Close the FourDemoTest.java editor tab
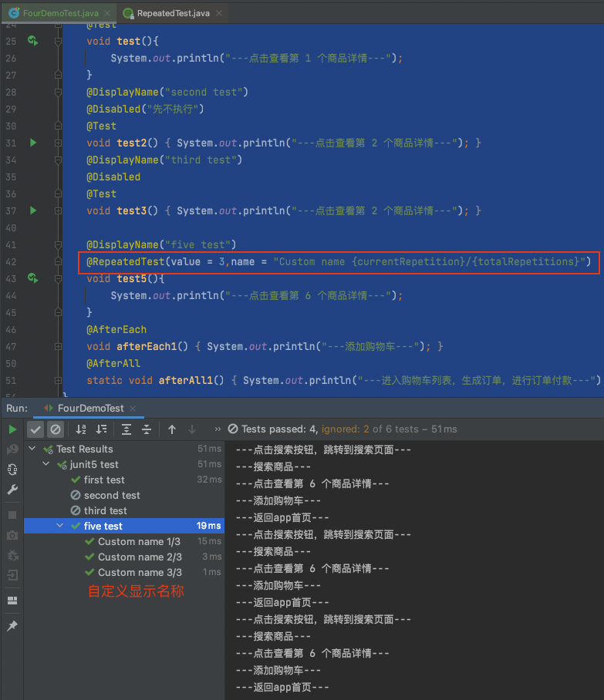 tap(107, 13)
